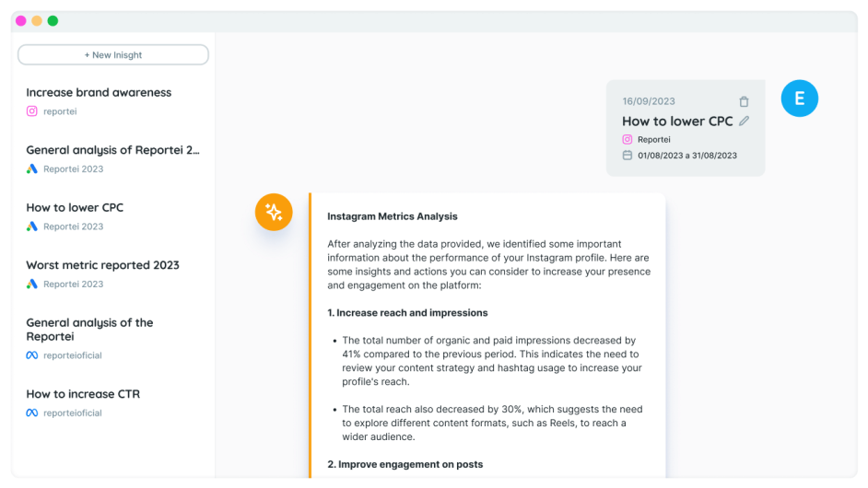Select the How to increase CTR insight
Screen dimensions: 868x488
[83, 394]
